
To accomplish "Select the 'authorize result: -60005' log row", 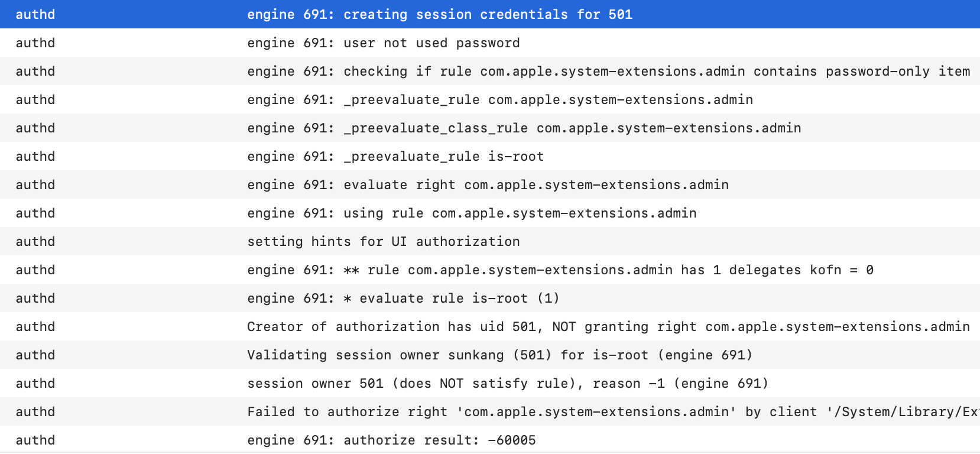I will 391,440.
